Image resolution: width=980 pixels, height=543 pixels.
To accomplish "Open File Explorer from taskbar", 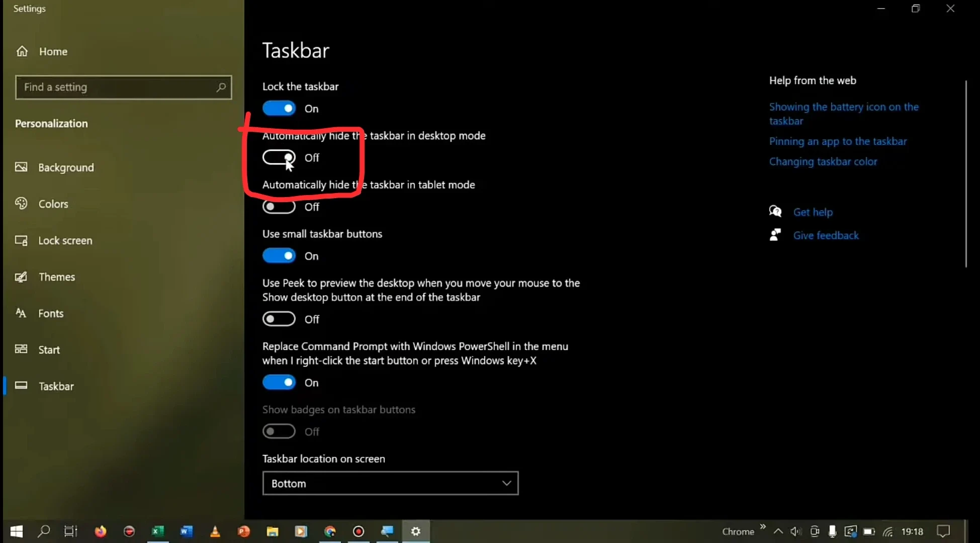I will click(x=273, y=531).
